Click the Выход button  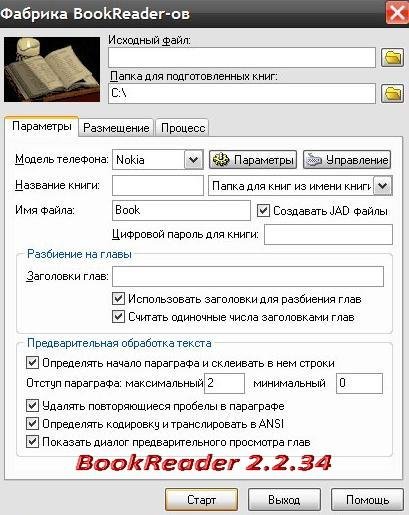pyautogui.click(x=284, y=499)
